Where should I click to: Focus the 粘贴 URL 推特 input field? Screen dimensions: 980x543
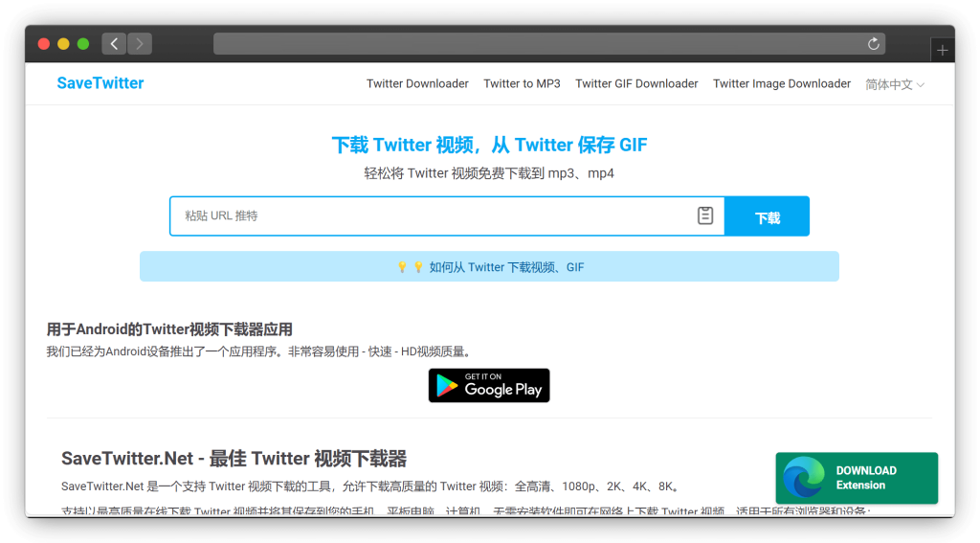(x=431, y=216)
